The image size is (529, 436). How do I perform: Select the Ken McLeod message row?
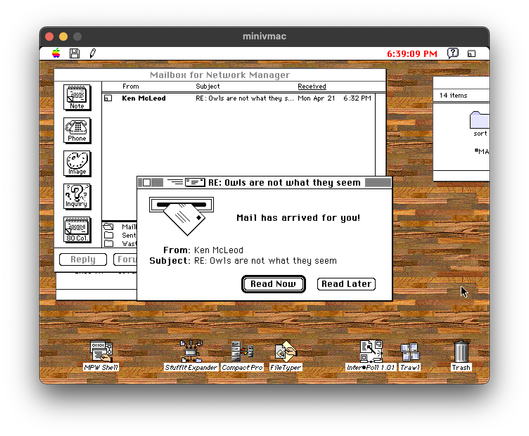point(238,98)
